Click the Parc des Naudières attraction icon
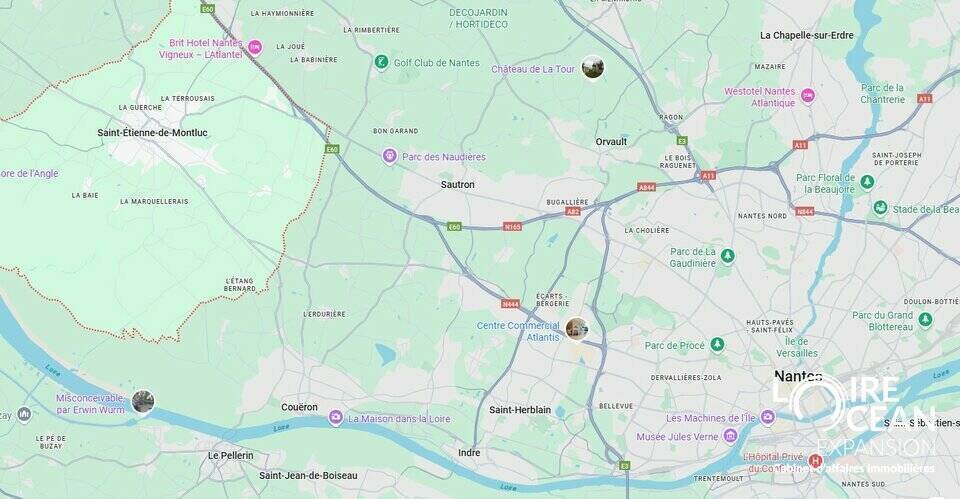The image size is (960, 499). (390, 156)
